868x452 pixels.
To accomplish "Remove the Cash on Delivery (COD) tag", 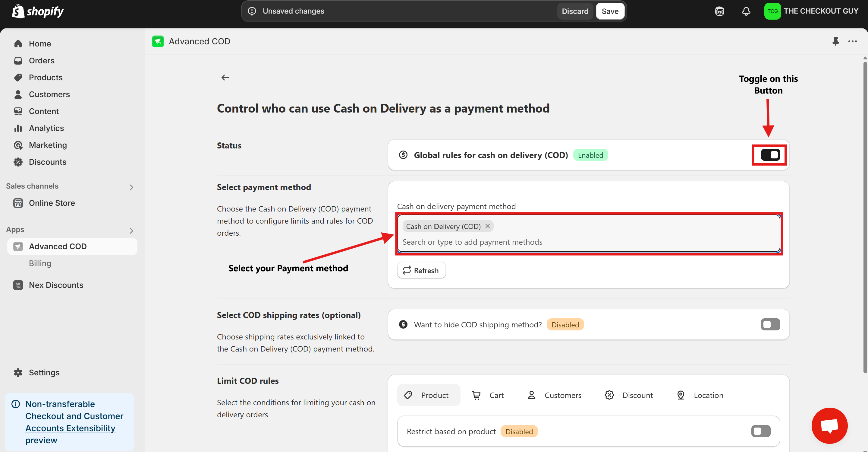I will 488,226.
